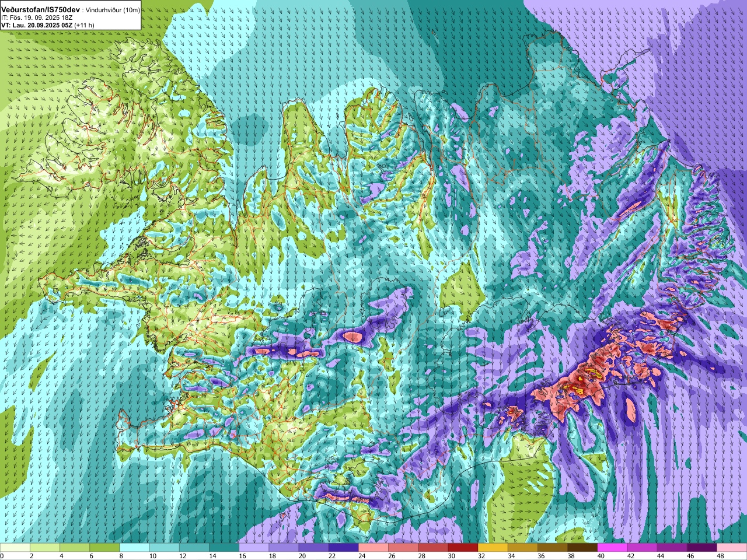Click the Veðurstofan/IS750dev title text
747x560 pixels.
point(41,10)
